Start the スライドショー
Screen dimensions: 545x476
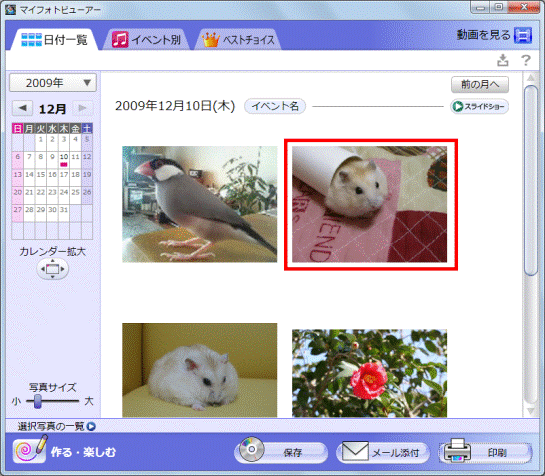[480, 106]
